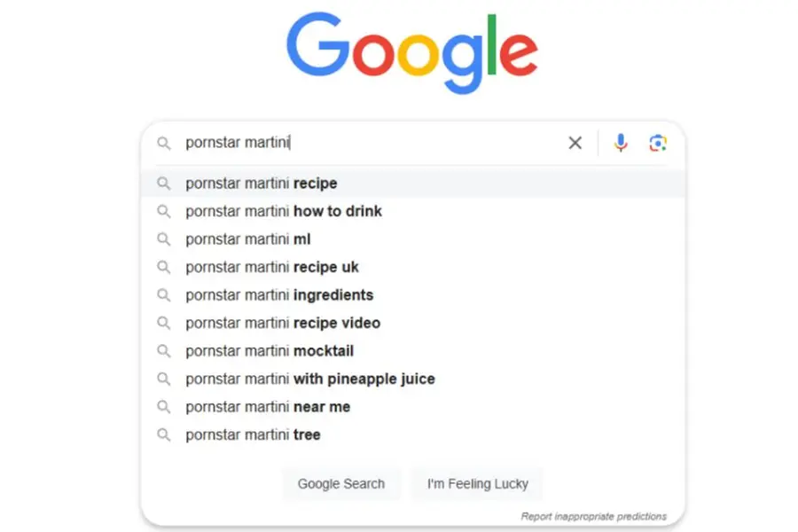
Task: Click inside the search text field
Action: 399,143
